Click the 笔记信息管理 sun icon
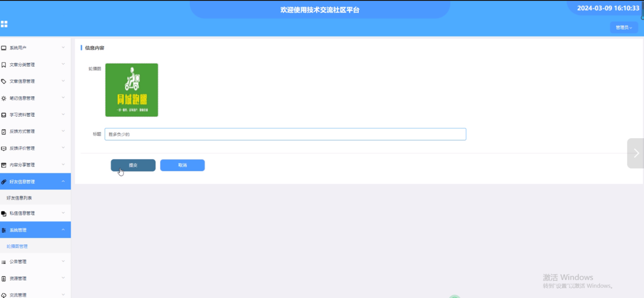This screenshot has height=298, width=644. click(x=4, y=98)
